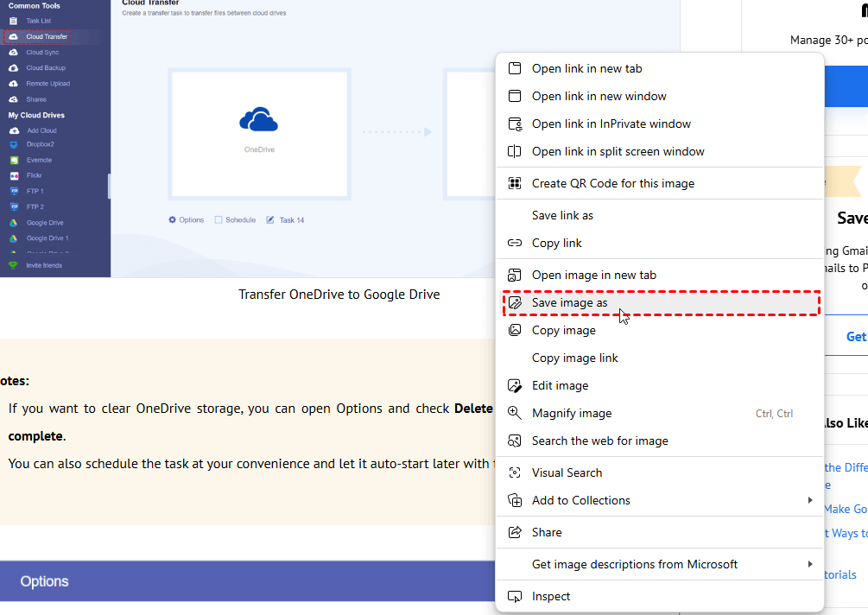868x615 pixels.
Task: Click the Add Cloud icon
Action: (15, 130)
